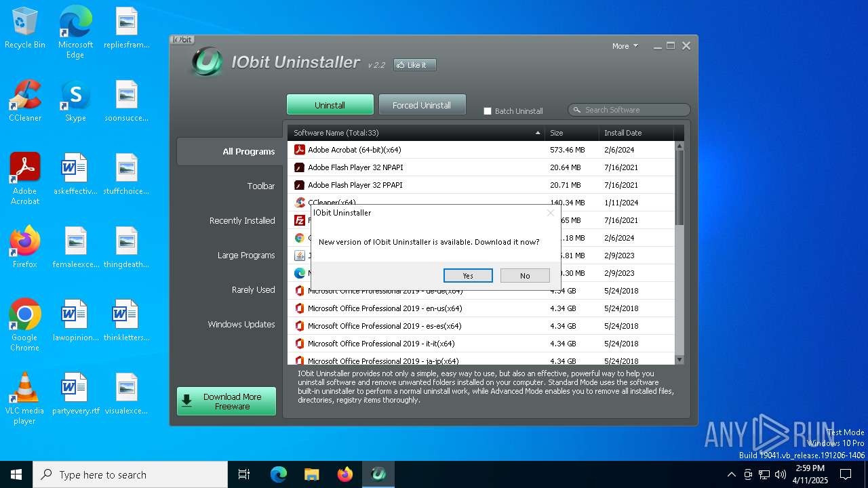The height and width of the screenshot is (488, 868).
Task: Select the askeffectiv Word document icon
Action: point(74,167)
